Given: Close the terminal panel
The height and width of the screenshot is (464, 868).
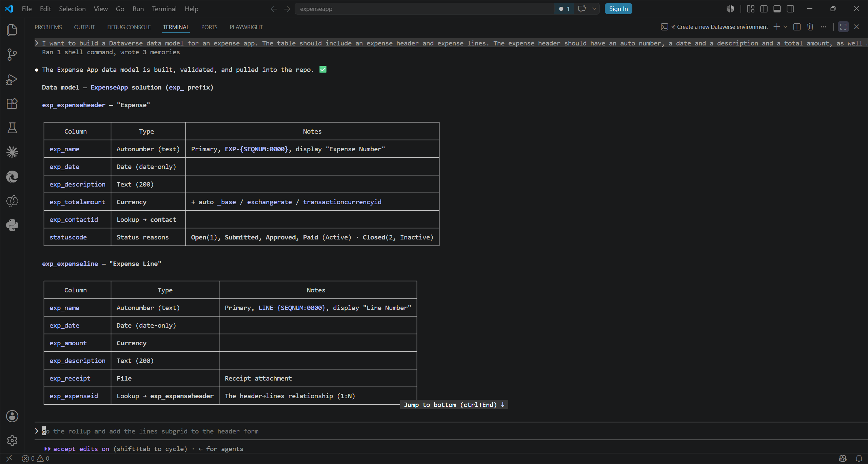Looking at the screenshot, I should coord(856,27).
